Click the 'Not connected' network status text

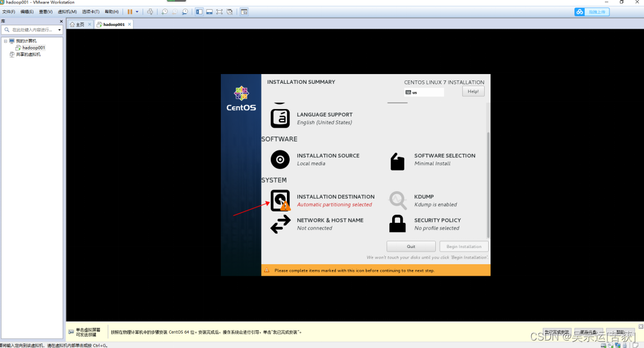point(315,228)
